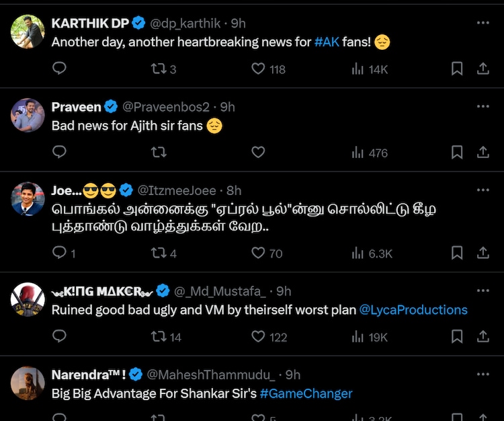Open Narendra's profile picture
Viewport: 504px width, 421px height.
tap(28, 383)
